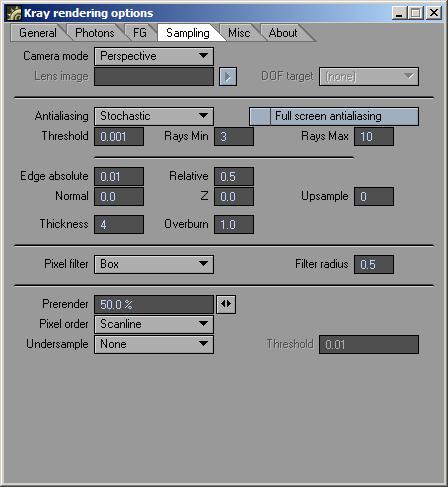Select the Filter radius input field
448x487 pixels.
pos(374,264)
